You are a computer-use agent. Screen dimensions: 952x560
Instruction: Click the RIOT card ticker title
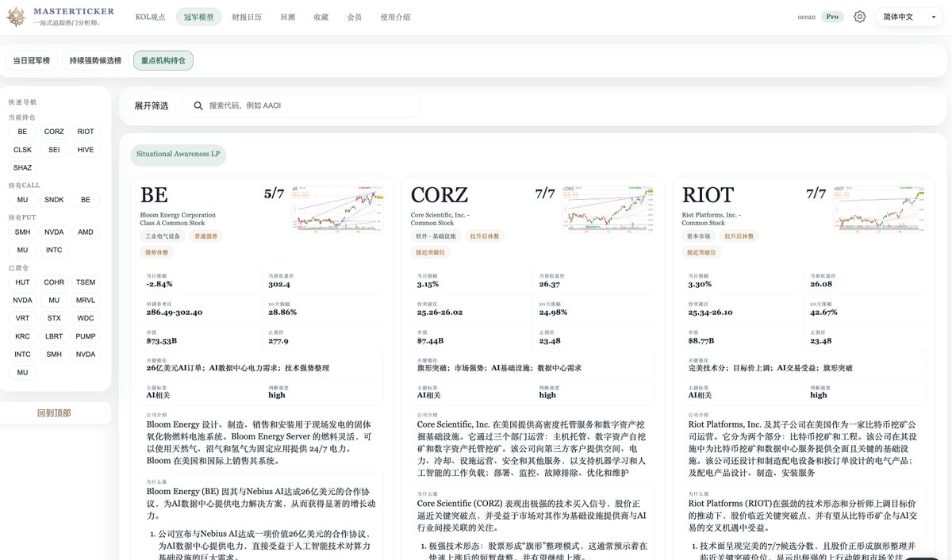click(708, 195)
